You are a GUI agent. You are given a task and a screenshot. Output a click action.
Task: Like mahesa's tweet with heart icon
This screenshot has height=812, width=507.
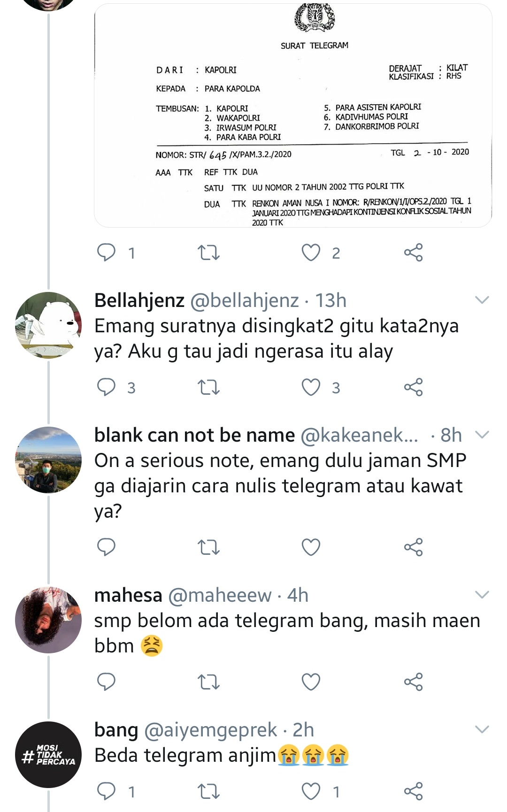311,682
